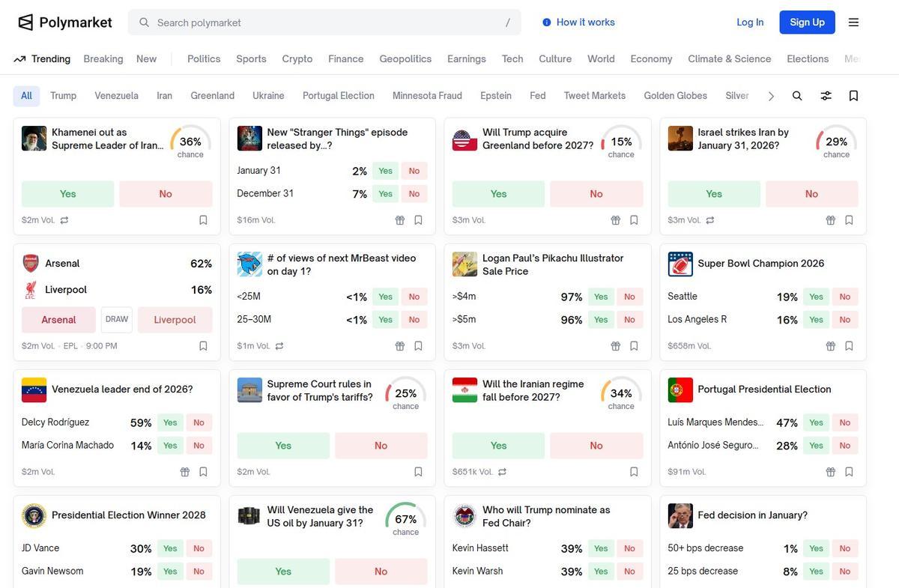Click repost icon on Khamenei card

(64, 220)
